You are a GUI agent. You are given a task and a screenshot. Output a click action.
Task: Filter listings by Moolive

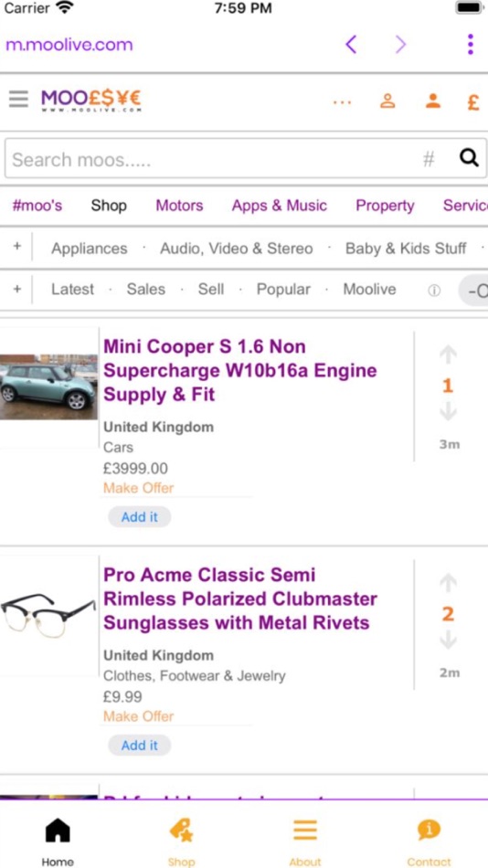coord(369,289)
